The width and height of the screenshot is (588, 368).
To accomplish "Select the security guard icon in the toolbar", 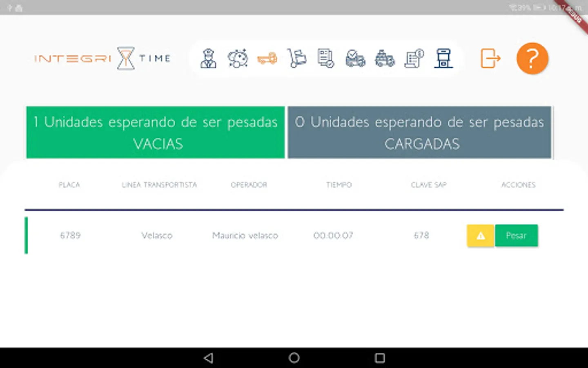I will 208,58.
